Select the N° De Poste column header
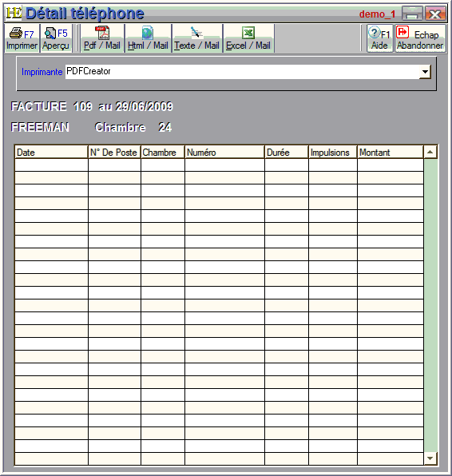Viewport: 452px width, 476px height. tap(114, 152)
